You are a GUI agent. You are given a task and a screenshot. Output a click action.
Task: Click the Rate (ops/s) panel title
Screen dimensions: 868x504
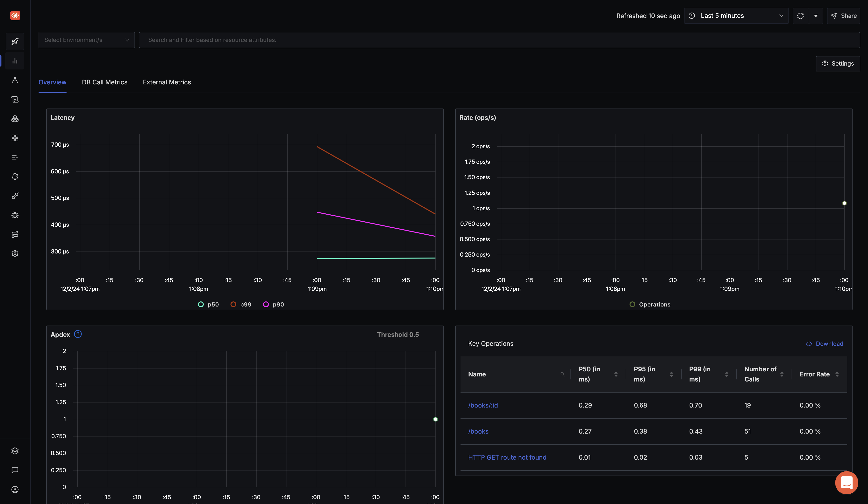coord(477,118)
